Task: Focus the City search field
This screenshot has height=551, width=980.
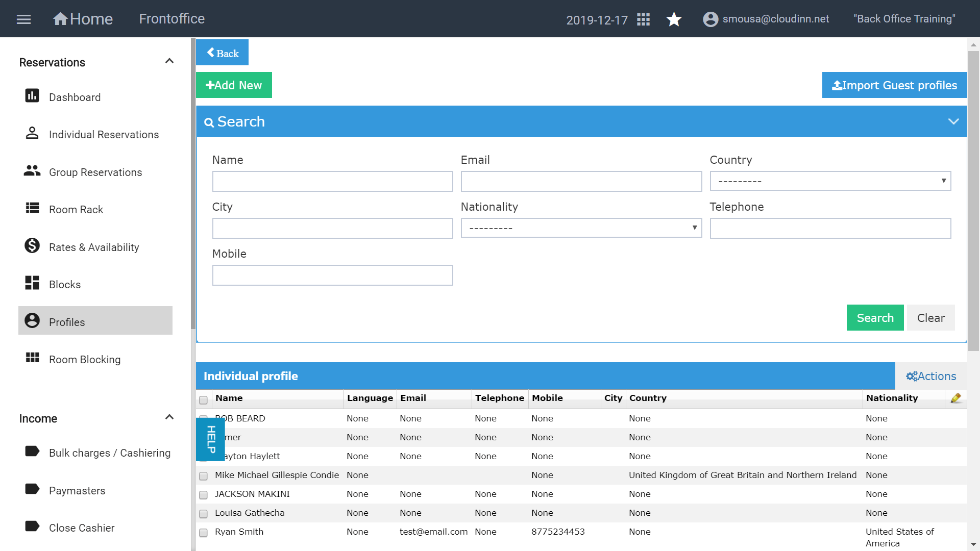Action: click(x=332, y=229)
